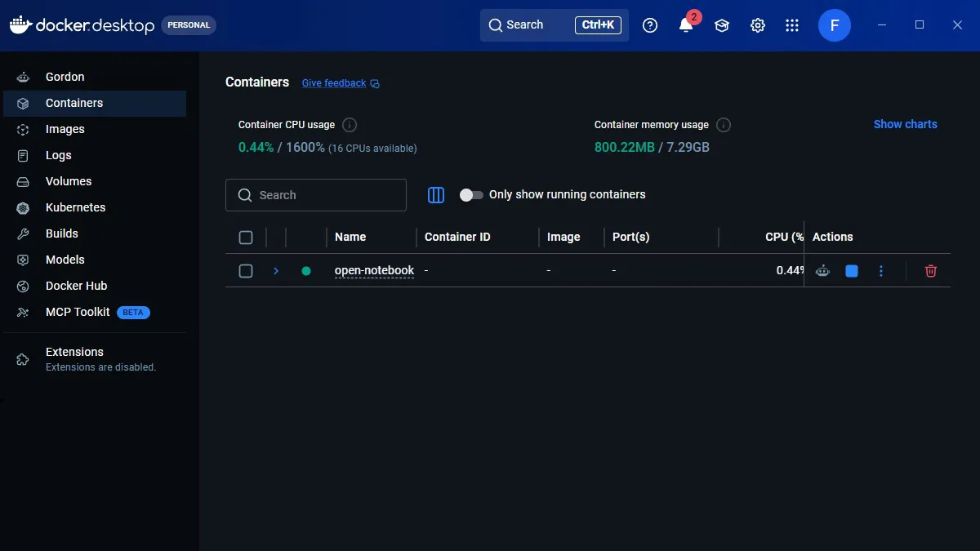Screen dimensions: 980x551
Task: Open MCP Toolkit beta section
Action: click(x=95, y=312)
